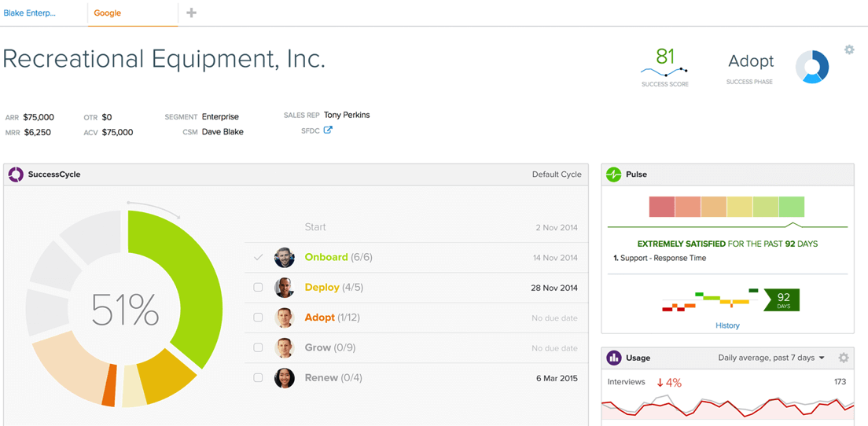868x426 pixels.
Task: Click the Interviews usage line chart
Action: pyautogui.click(x=727, y=408)
